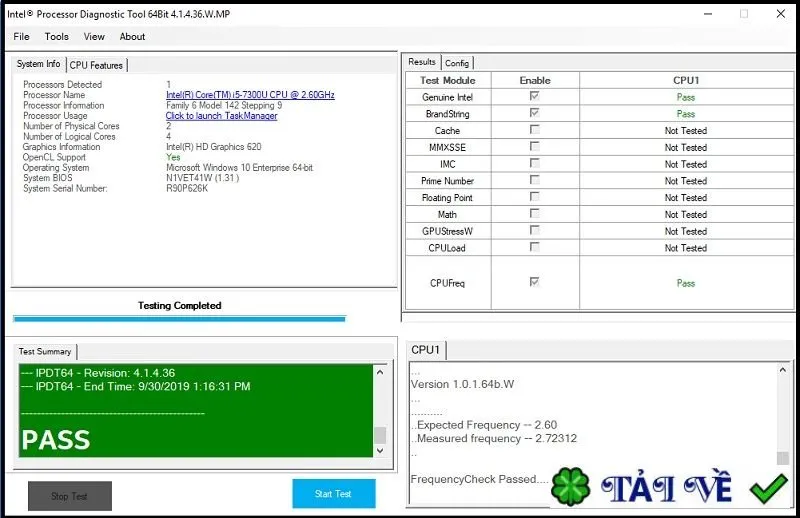Viewport: 800px width, 518px height.
Task: Open the View menu
Action: tap(94, 37)
